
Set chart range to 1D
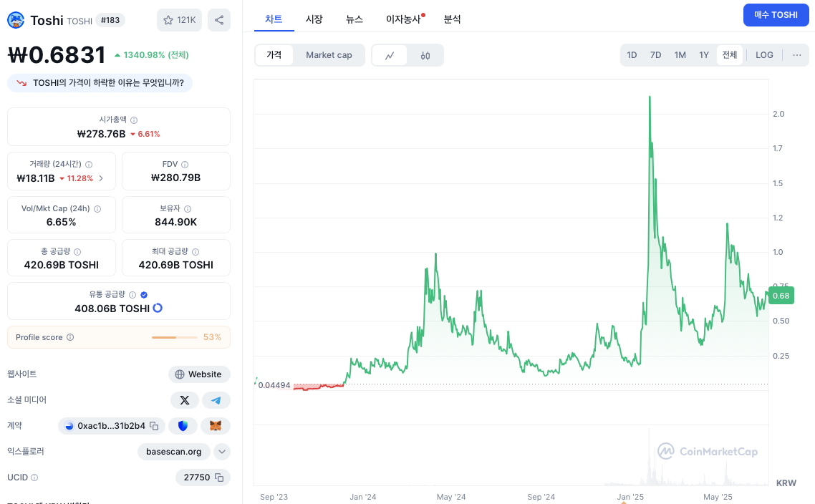632,55
